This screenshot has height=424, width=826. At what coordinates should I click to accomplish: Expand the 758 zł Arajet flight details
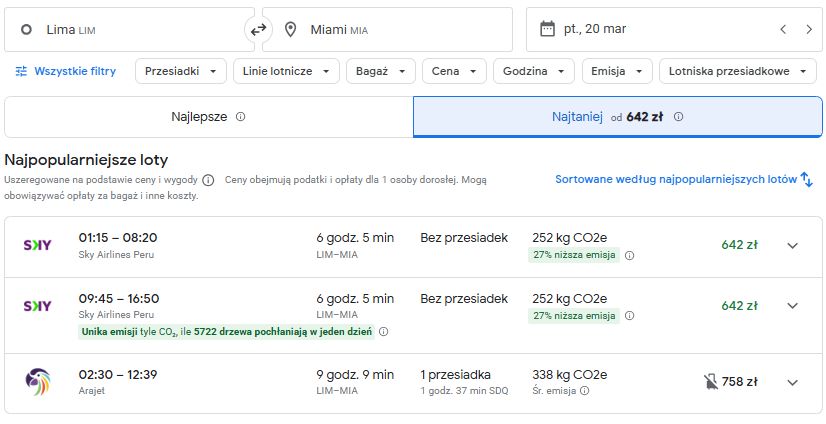tap(792, 382)
